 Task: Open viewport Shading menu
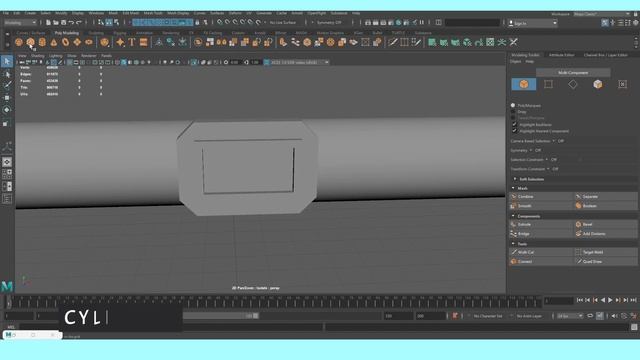(x=38, y=56)
